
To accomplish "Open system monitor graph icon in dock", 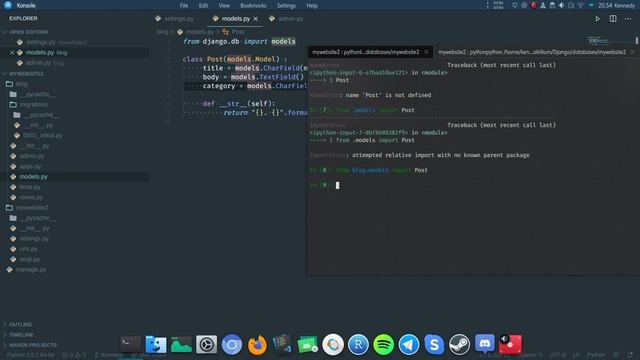I will tap(181, 345).
